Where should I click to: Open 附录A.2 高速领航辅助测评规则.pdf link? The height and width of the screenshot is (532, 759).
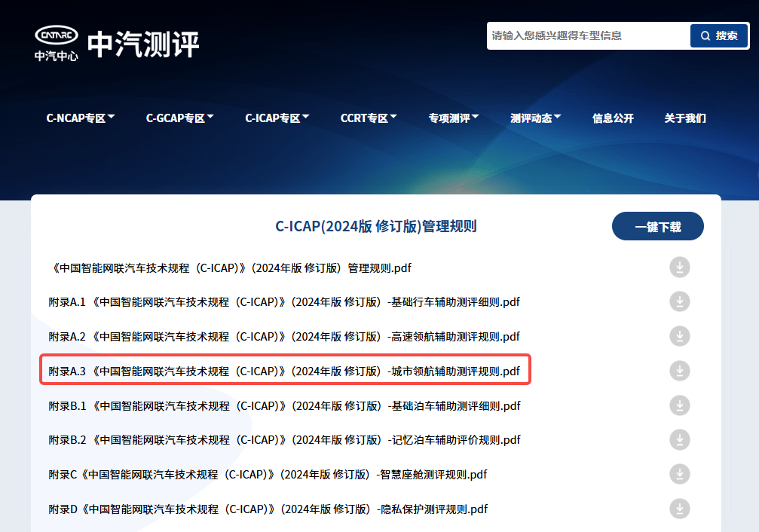pyautogui.click(x=284, y=336)
